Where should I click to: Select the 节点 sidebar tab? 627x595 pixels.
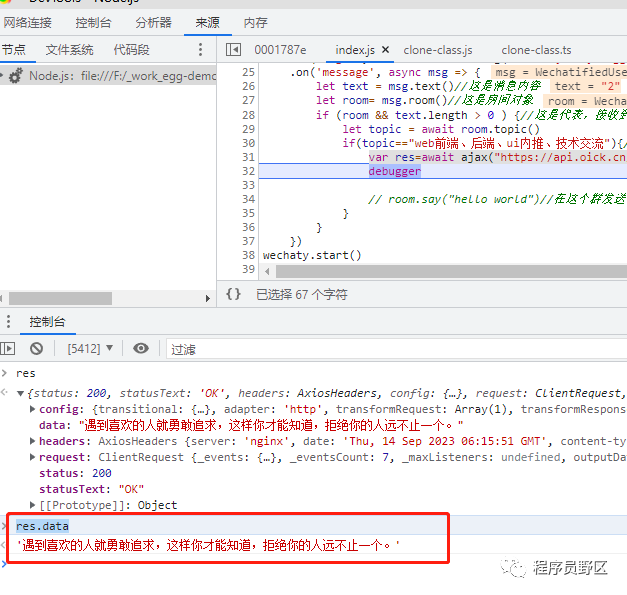(14, 50)
